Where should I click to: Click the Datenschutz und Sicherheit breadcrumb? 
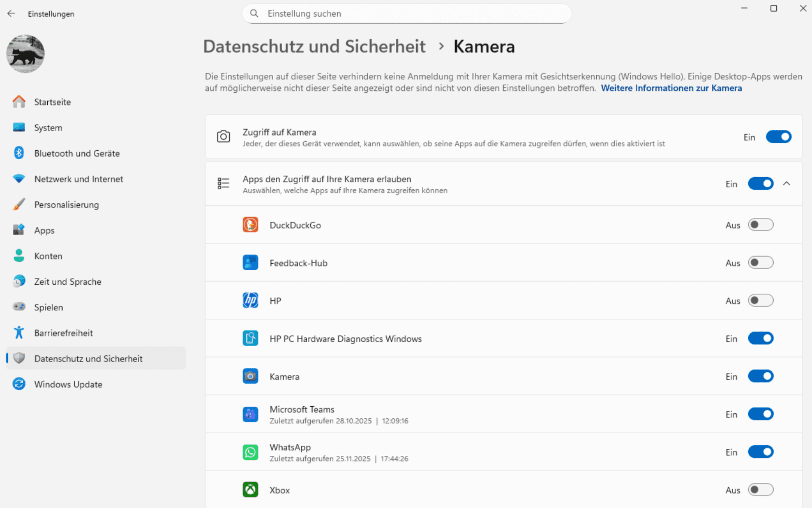[x=314, y=47]
